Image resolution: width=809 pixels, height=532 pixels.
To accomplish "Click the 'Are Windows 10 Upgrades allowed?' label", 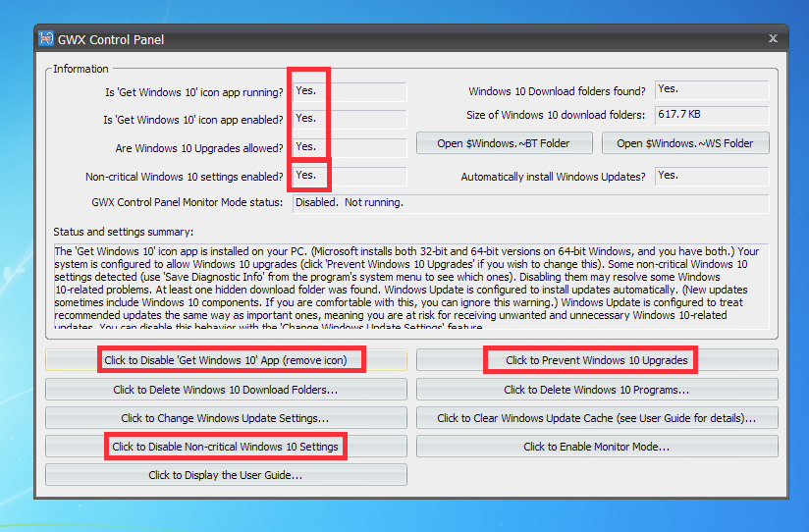I will pyautogui.click(x=199, y=148).
